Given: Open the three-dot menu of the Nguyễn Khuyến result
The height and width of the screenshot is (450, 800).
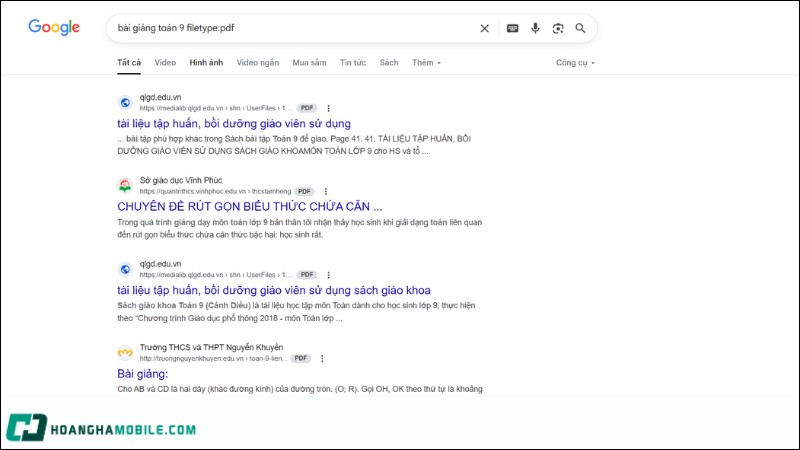Looking at the screenshot, I should click(322, 358).
